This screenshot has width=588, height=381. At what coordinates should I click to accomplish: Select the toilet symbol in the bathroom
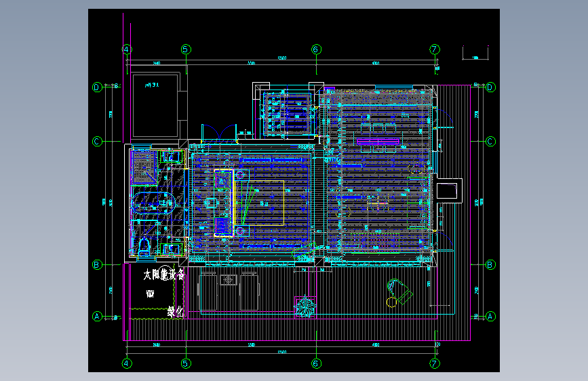(x=144, y=246)
